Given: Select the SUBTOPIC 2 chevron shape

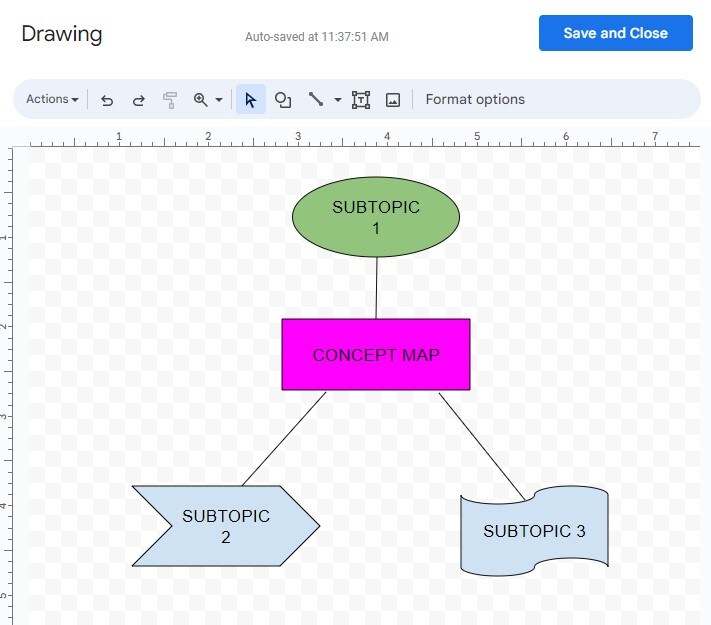Looking at the screenshot, I should 226,526.
